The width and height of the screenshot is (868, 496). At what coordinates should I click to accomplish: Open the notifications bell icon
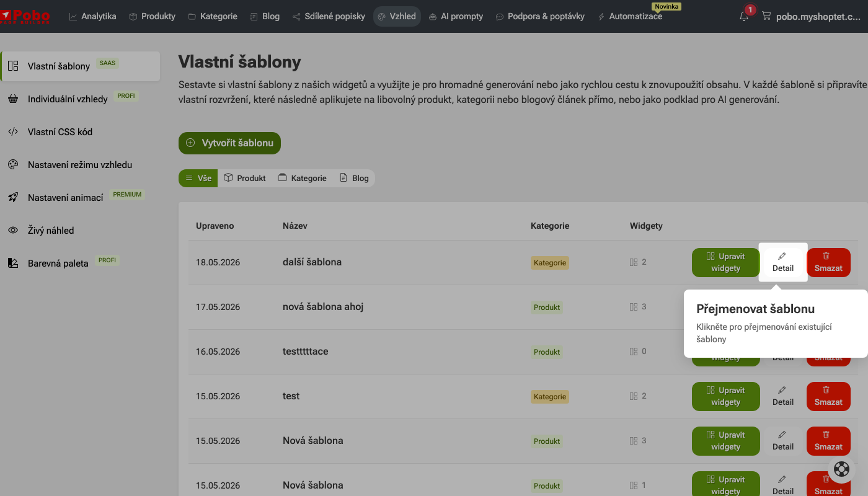pos(744,17)
